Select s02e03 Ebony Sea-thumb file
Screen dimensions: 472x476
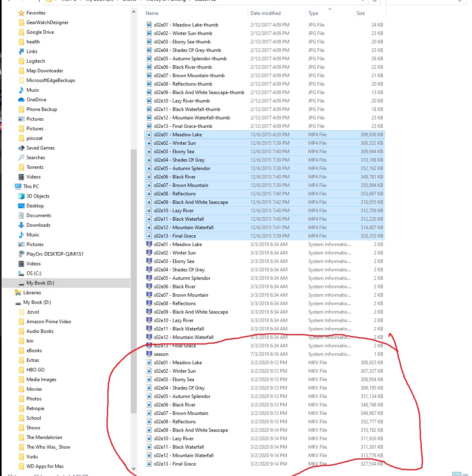[x=182, y=41]
